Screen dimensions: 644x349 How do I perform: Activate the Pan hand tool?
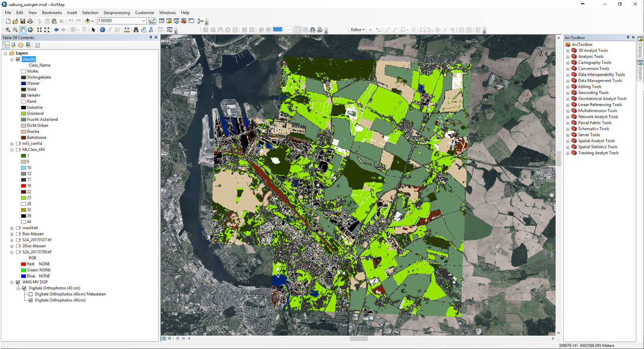click(23, 30)
